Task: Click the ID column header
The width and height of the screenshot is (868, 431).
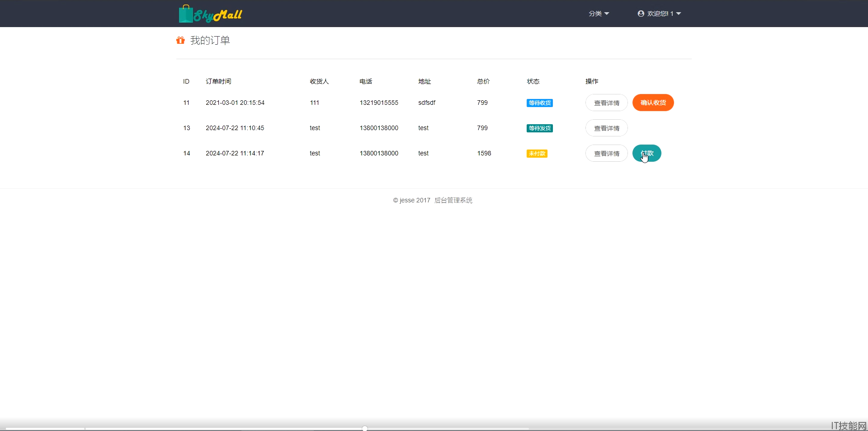Action: click(x=186, y=81)
